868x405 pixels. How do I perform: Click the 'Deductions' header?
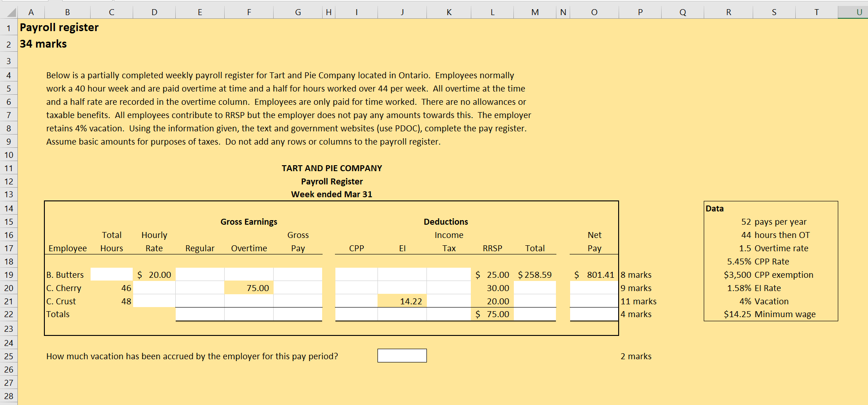tap(446, 221)
